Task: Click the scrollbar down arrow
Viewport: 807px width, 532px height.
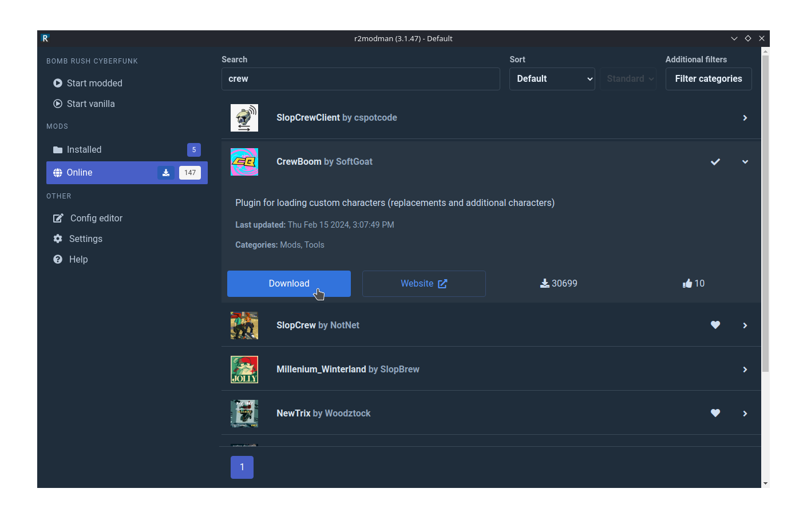Action: pyautogui.click(x=765, y=483)
